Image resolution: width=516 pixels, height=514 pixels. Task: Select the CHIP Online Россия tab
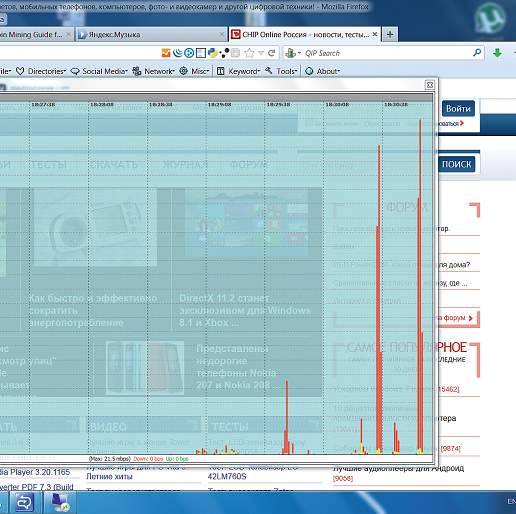tap(304, 34)
